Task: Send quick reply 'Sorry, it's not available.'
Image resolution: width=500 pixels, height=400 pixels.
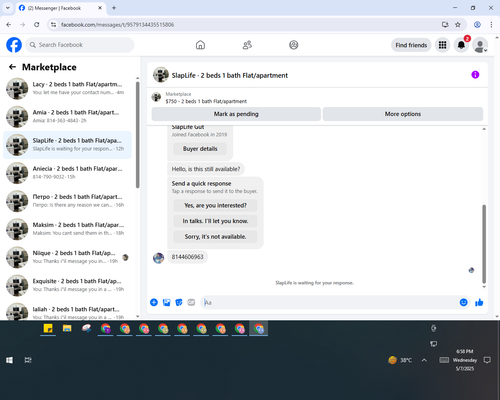Action: [x=215, y=237]
